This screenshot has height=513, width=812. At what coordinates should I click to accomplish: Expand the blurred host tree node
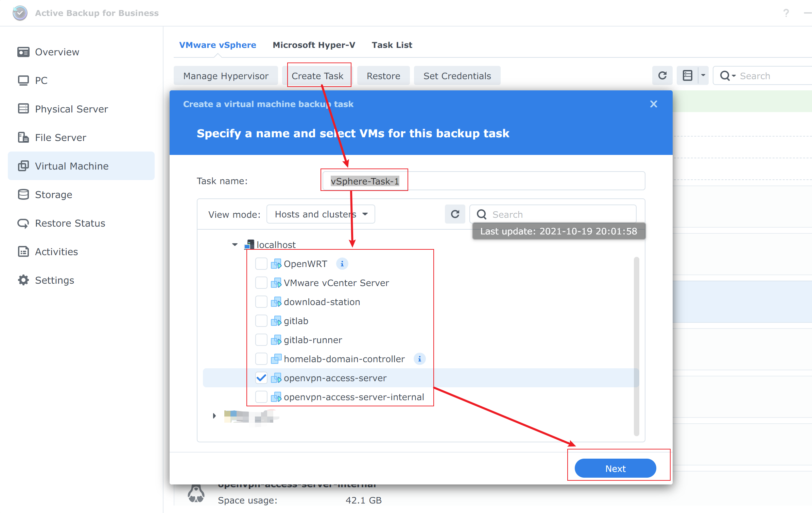(214, 415)
